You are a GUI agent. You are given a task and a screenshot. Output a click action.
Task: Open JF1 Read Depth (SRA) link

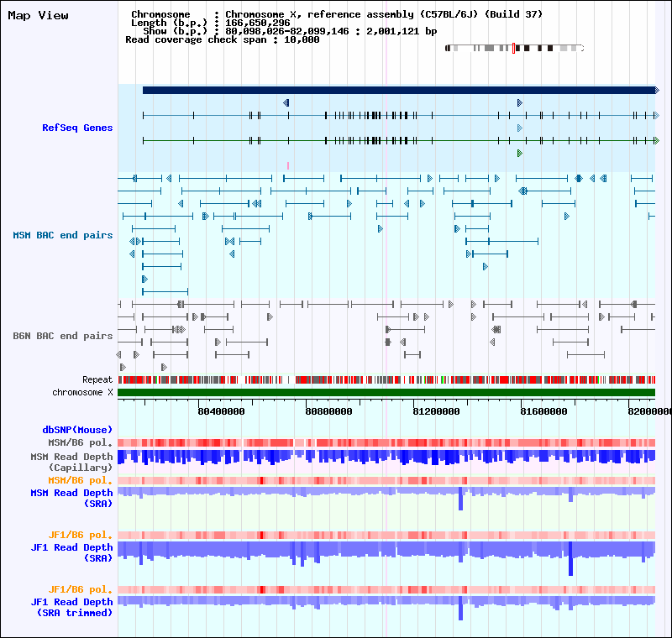[x=71, y=552]
